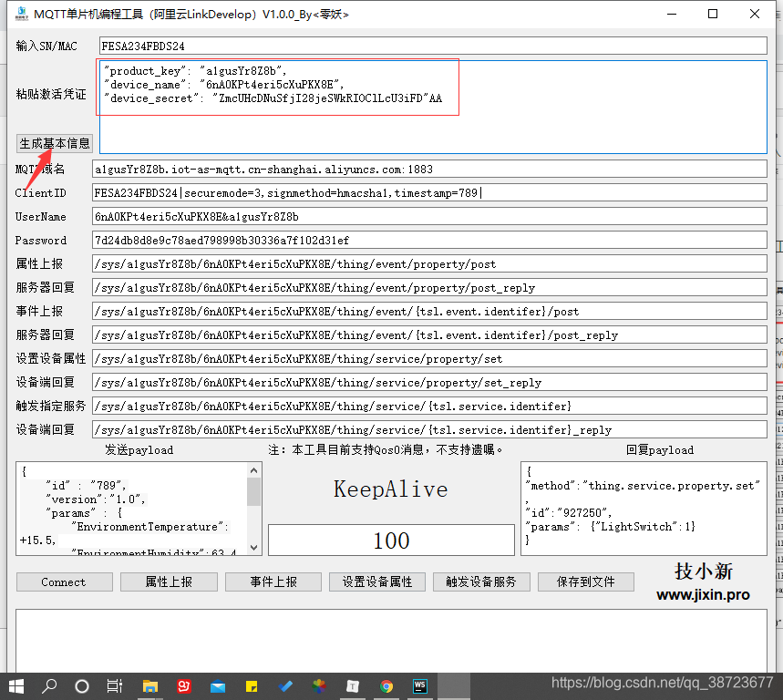Viewport: 783px width, 700px height.
Task: Click the service topic field ending in identifer}_reply
Action: point(429,430)
